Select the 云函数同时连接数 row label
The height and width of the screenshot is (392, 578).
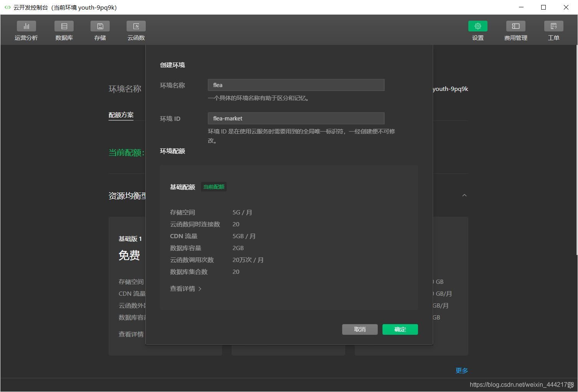click(195, 224)
